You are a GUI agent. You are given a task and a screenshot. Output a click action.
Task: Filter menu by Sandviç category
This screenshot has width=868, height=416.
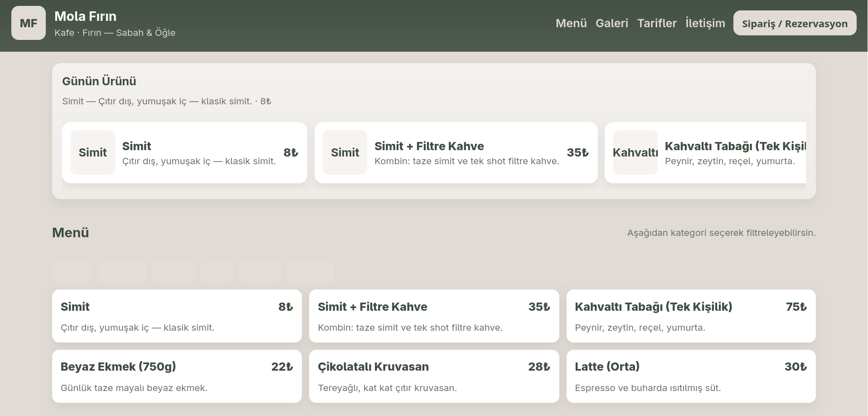(310, 272)
